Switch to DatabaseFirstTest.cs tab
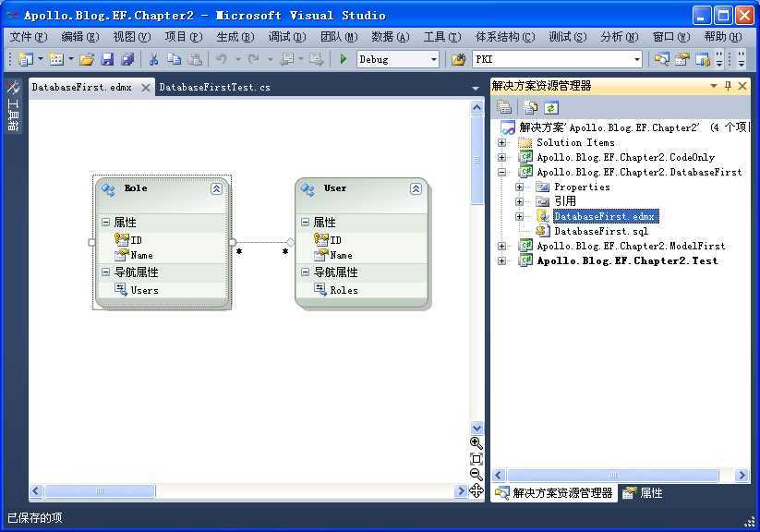This screenshot has height=532, width=760. (x=215, y=88)
